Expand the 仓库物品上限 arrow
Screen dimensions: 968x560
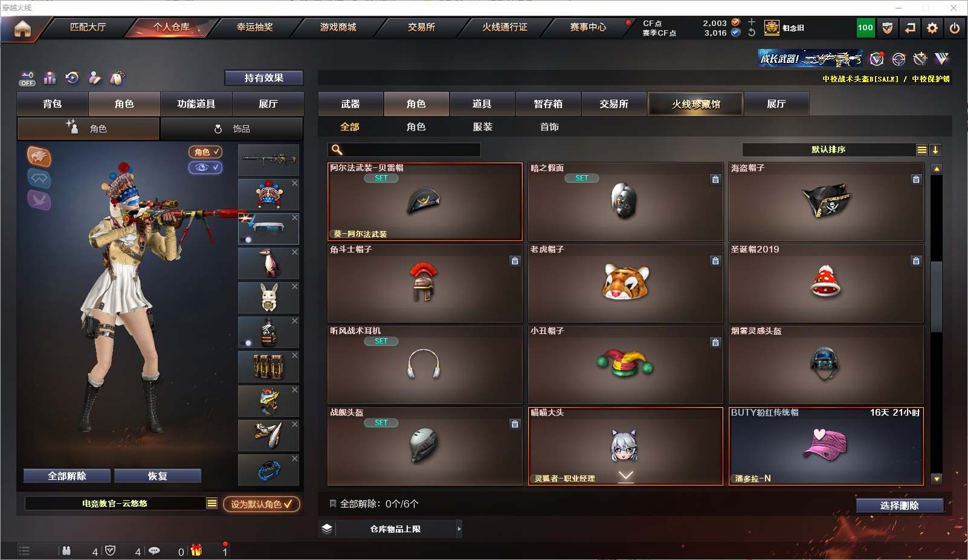pyautogui.click(x=459, y=529)
